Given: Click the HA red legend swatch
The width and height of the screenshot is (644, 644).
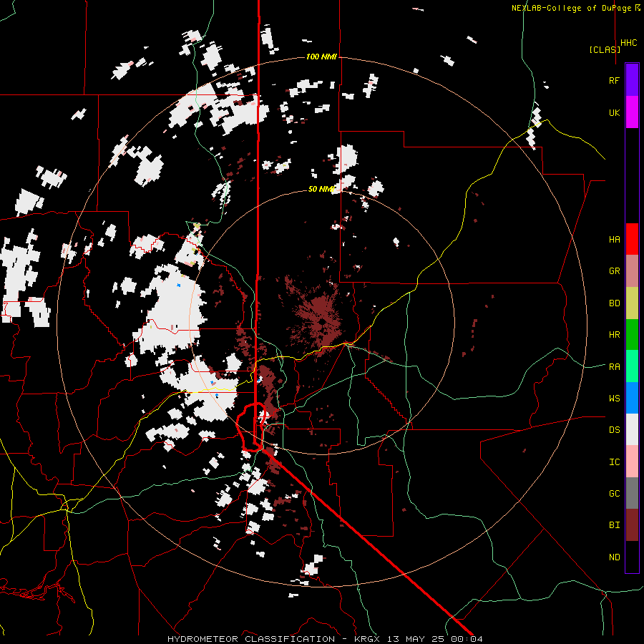Looking at the screenshot, I should click(x=632, y=239).
